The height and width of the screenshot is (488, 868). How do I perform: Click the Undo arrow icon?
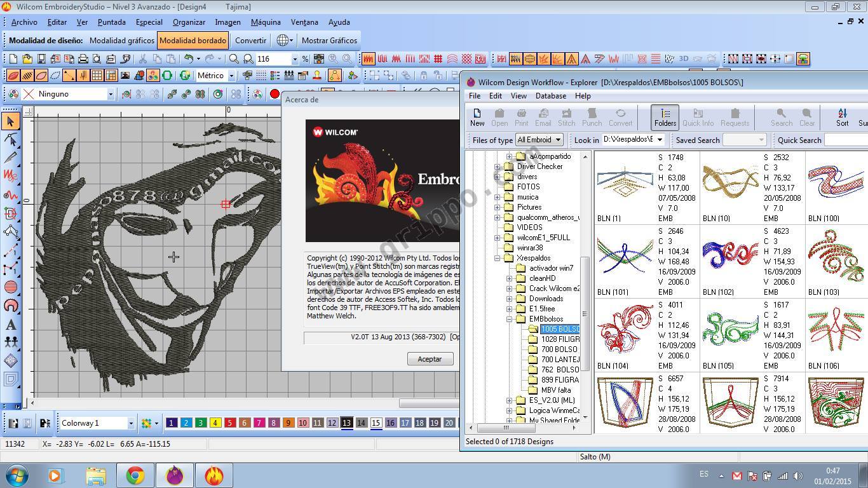(188, 59)
